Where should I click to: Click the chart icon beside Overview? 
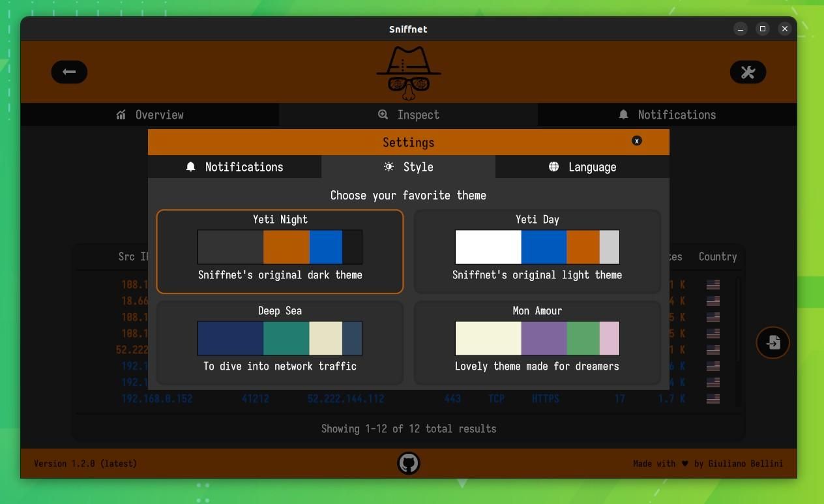pos(120,114)
